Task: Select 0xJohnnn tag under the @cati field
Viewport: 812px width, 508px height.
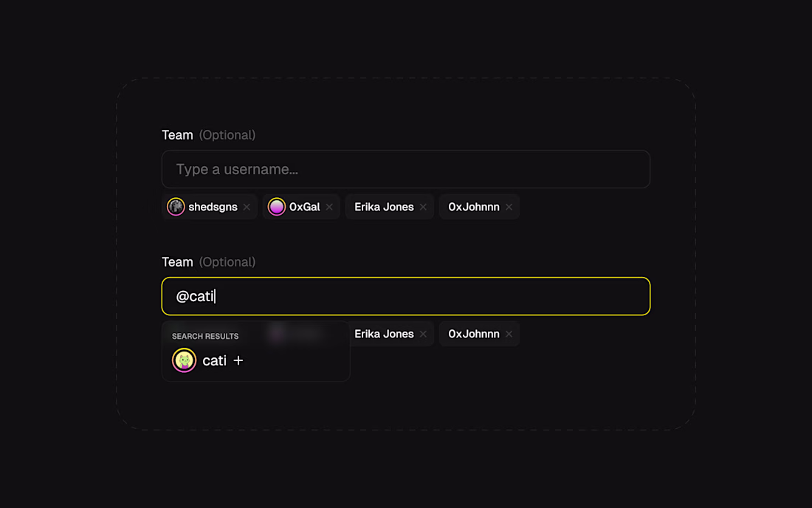Action: [x=474, y=334]
